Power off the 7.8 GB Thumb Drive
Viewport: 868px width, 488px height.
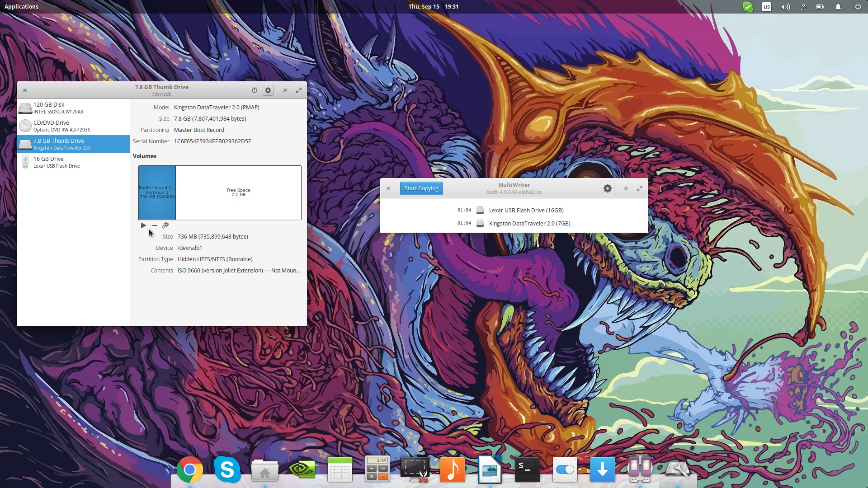point(255,90)
